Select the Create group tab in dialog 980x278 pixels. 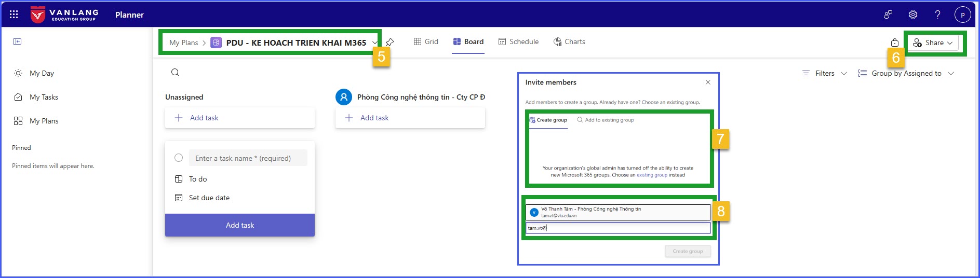pyautogui.click(x=548, y=120)
